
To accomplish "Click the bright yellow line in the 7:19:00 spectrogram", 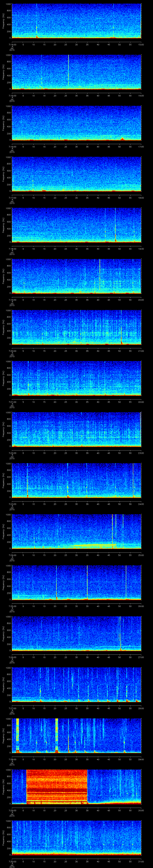I will [100, 274].
